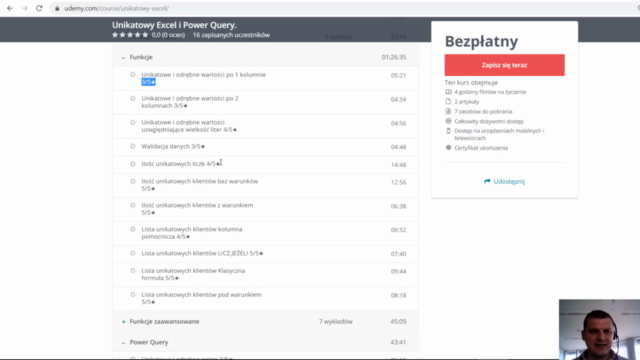Click the document icon next to 2 artykuły
Viewport: 640px width, 360px height.
[x=448, y=101]
